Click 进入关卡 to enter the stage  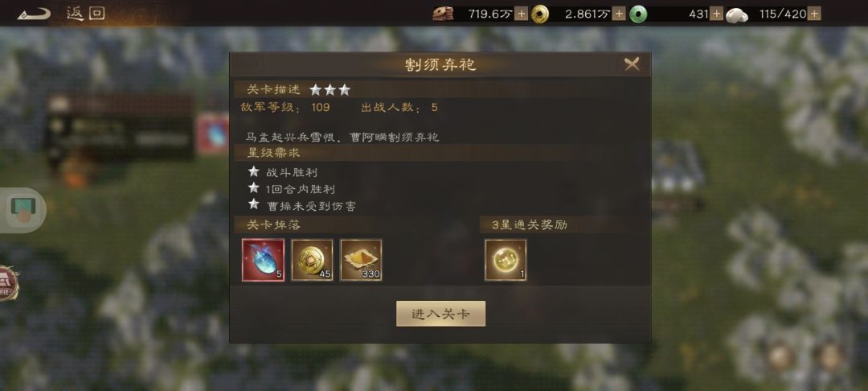coord(440,314)
